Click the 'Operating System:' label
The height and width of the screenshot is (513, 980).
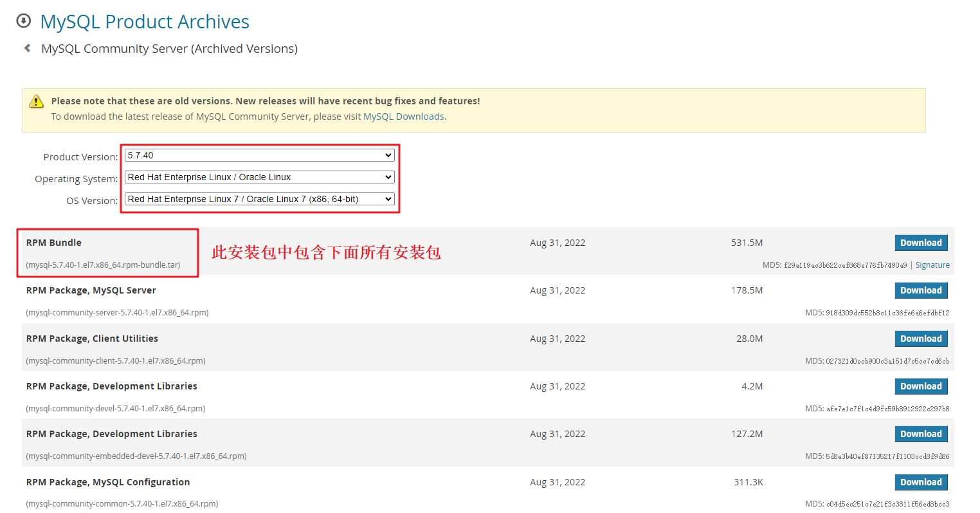pyautogui.click(x=76, y=179)
